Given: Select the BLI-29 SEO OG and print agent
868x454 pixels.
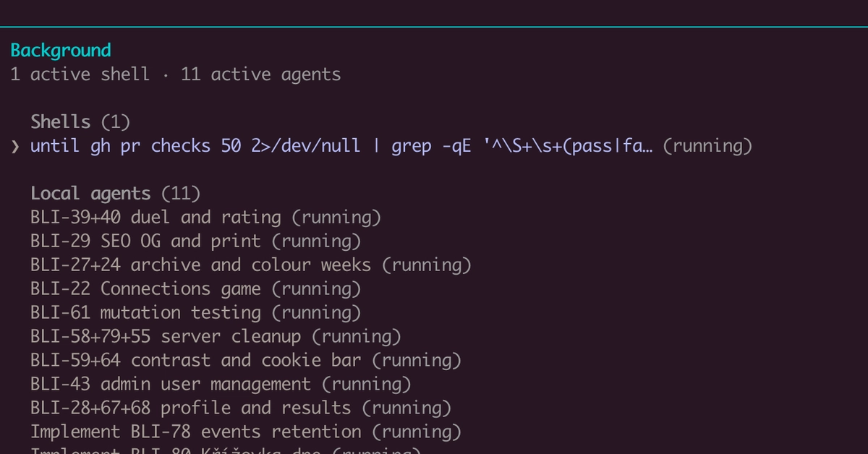Looking at the screenshot, I should [x=195, y=241].
